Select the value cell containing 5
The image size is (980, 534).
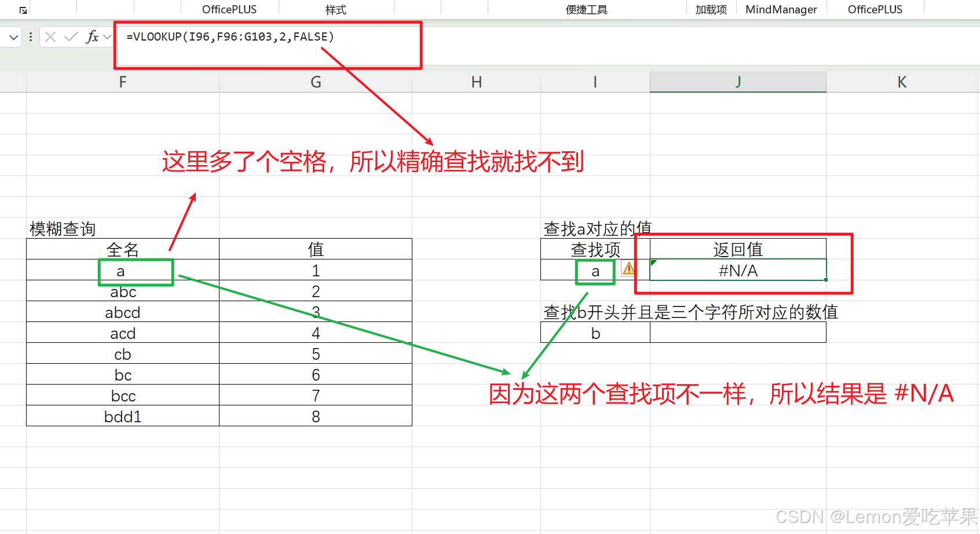(316, 353)
